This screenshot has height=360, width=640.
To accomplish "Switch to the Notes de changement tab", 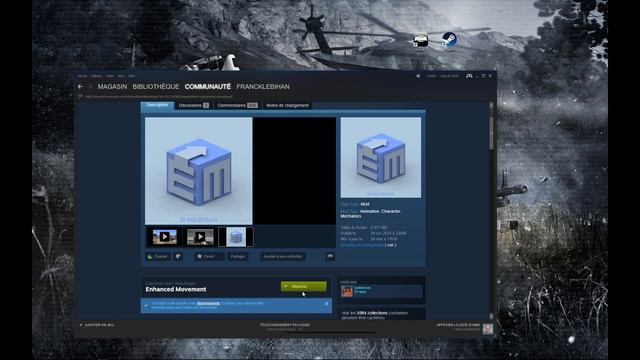I will pos(287,105).
